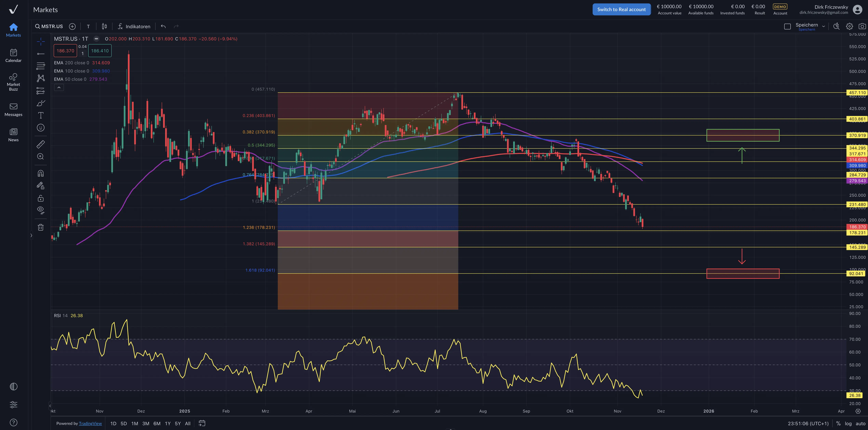The image size is (868, 430).
Task: Toggle auto scale at chart bottom
Action: coord(860,424)
